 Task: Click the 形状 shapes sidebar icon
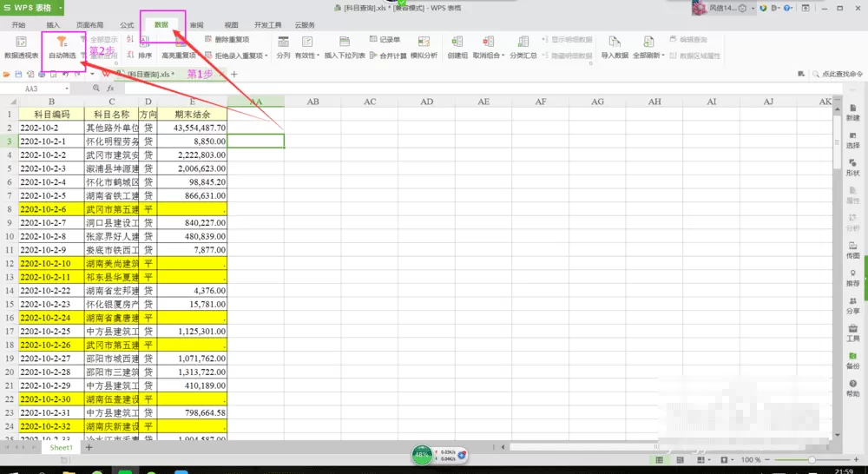[852, 168]
